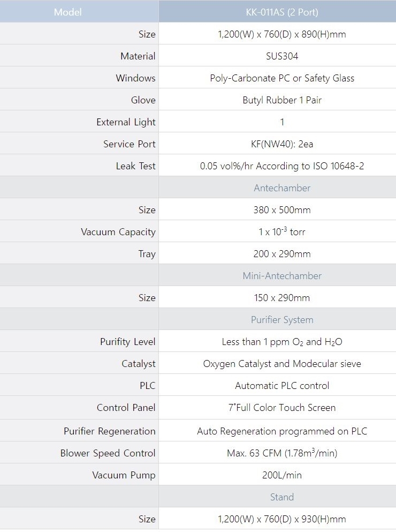Click the Control Panel row label
The width and height of the screenshot is (396, 532).
point(126,408)
